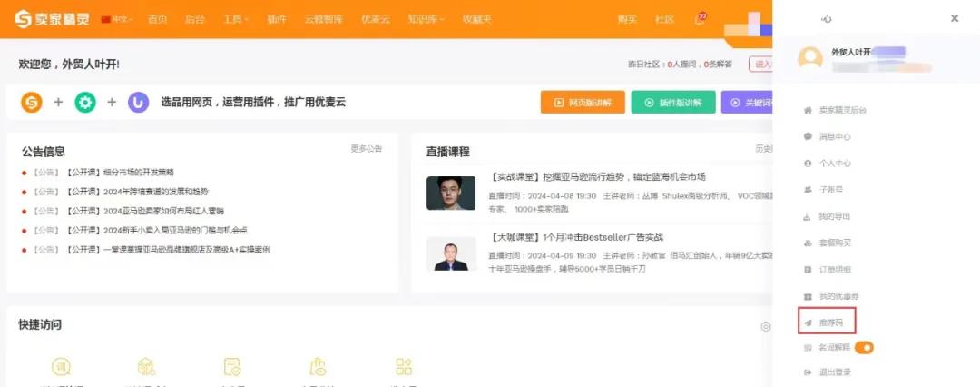Open 卖家精灵后台 in the side panel
Screen dimensions: 980x387
(x=842, y=110)
